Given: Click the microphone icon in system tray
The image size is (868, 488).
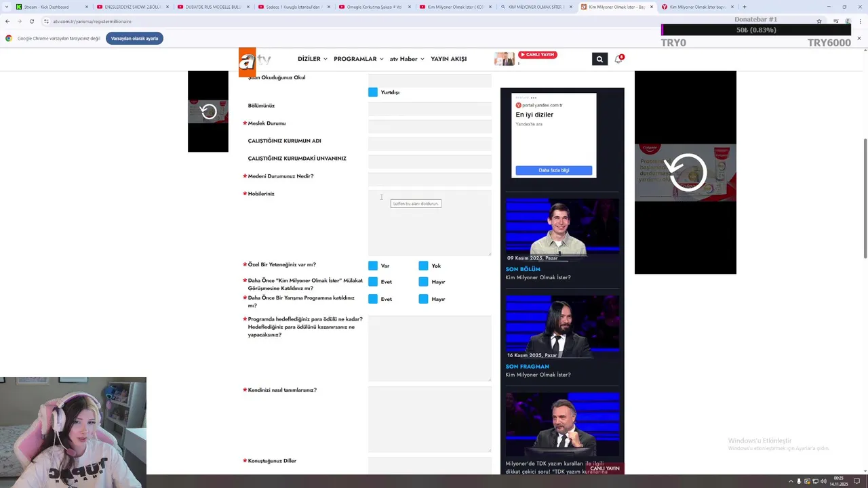Looking at the screenshot, I should pyautogui.click(x=799, y=481).
